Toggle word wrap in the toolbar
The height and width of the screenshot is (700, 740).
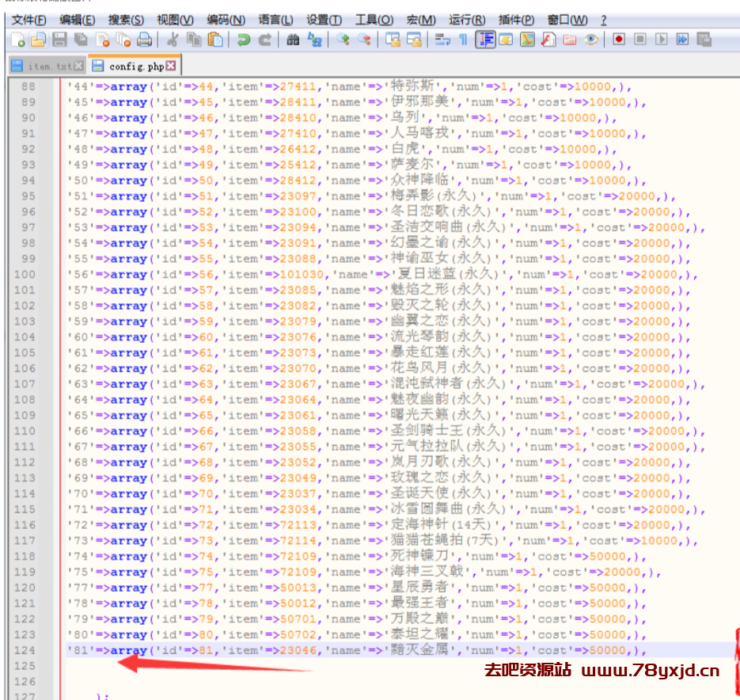coord(442,40)
